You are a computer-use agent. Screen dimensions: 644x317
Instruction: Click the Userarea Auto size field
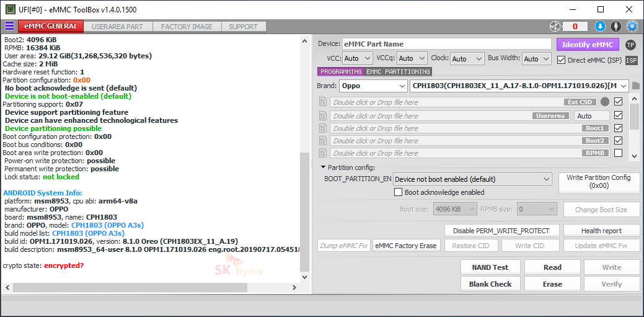[x=591, y=116]
